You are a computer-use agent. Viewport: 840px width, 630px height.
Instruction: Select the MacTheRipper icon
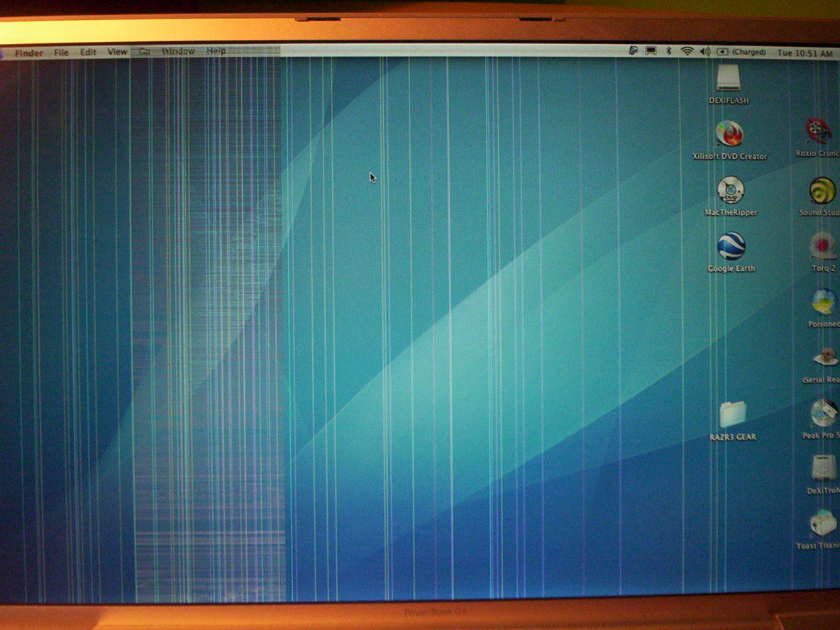(731, 190)
